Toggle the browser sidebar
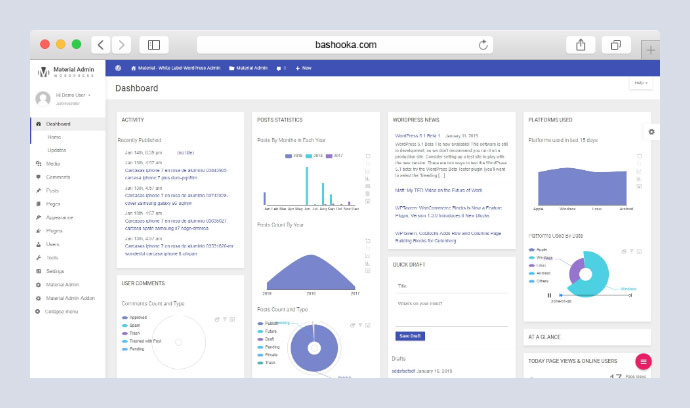This screenshot has width=690, height=408. (x=154, y=45)
